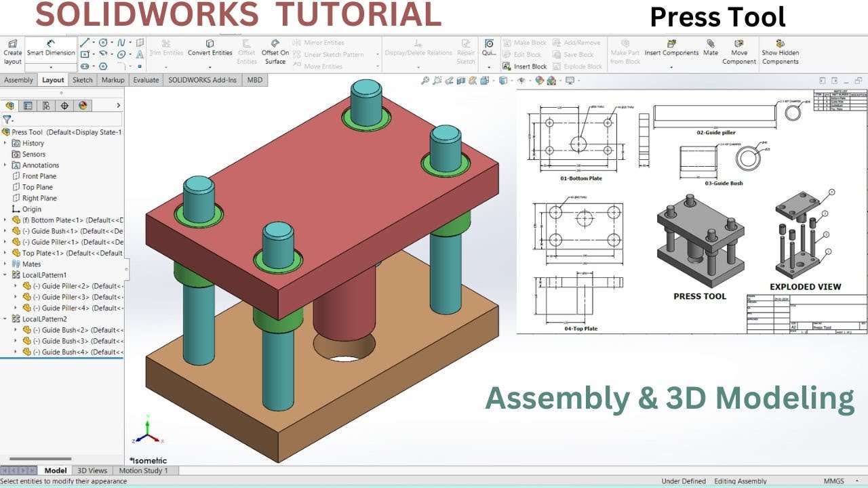This screenshot has width=868, height=488.
Task: Select Guide Piller<3> in the tree
Action: (73, 297)
